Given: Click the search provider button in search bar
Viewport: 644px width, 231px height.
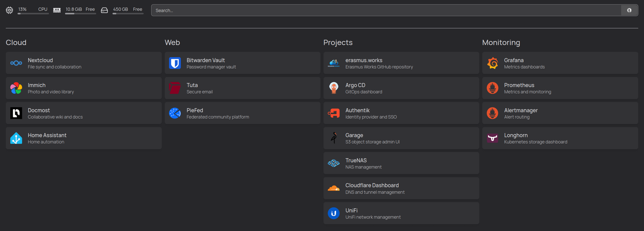Looking at the screenshot, I should (629, 10).
